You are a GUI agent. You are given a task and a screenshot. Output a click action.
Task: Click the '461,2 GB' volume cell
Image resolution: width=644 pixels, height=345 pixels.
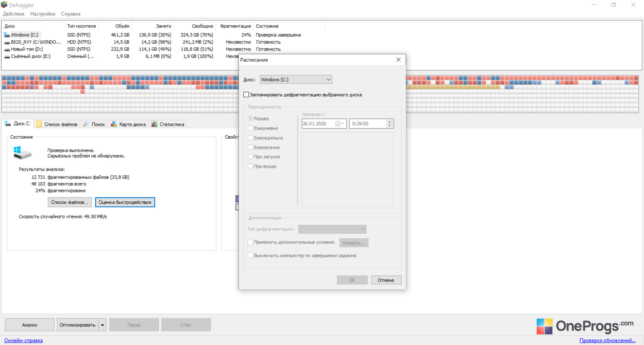point(120,35)
